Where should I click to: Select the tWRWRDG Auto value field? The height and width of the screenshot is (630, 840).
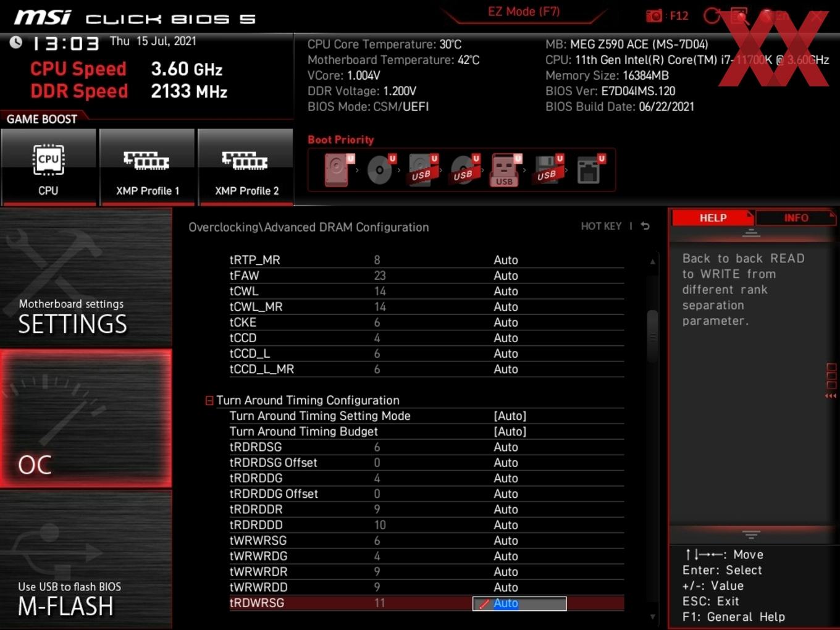[x=506, y=556]
